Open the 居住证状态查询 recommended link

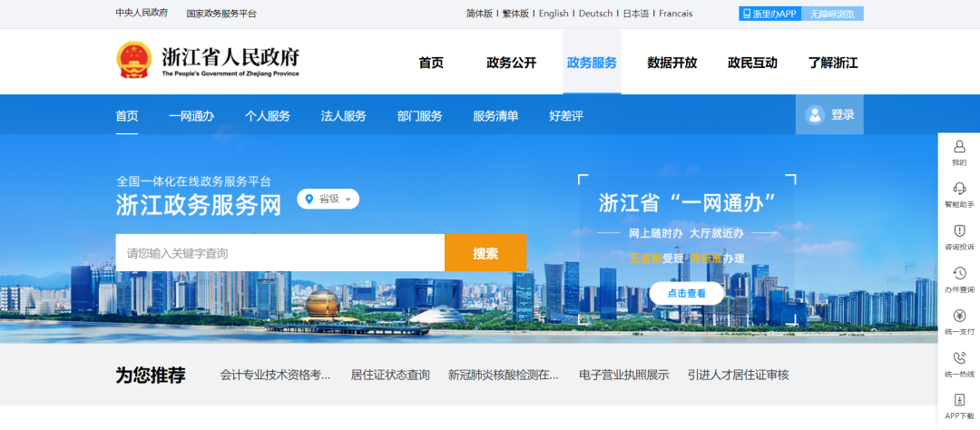click(x=390, y=375)
